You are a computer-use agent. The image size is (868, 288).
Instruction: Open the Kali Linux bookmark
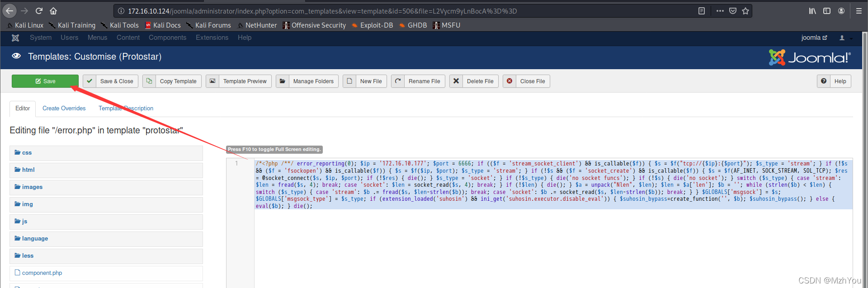coord(25,25)
